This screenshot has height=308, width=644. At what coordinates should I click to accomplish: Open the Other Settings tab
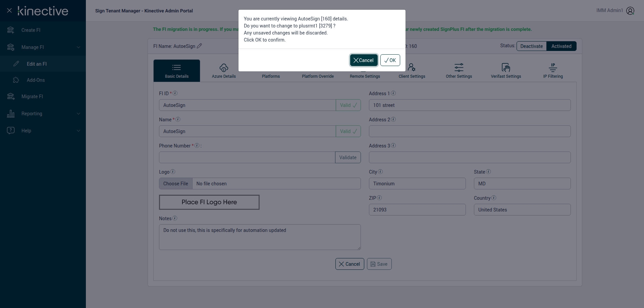459,71
